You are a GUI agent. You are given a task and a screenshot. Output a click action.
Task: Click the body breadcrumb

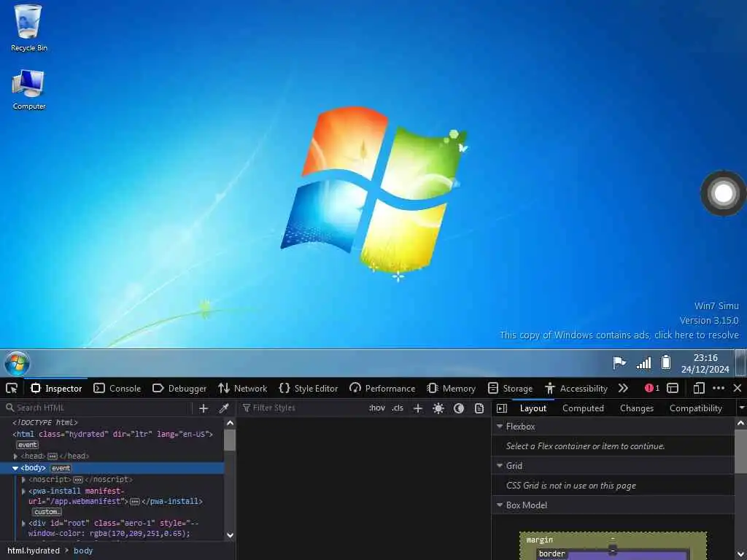83,551
